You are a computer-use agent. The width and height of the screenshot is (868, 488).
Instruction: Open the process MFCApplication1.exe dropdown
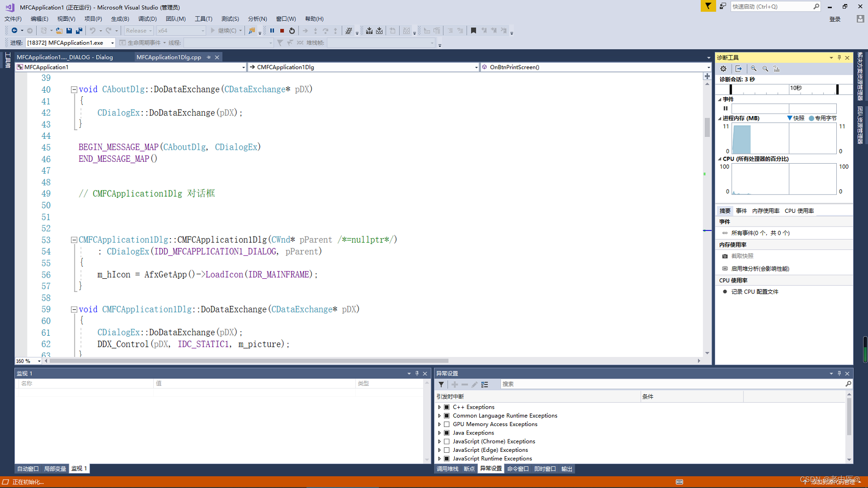pos(70,43)
